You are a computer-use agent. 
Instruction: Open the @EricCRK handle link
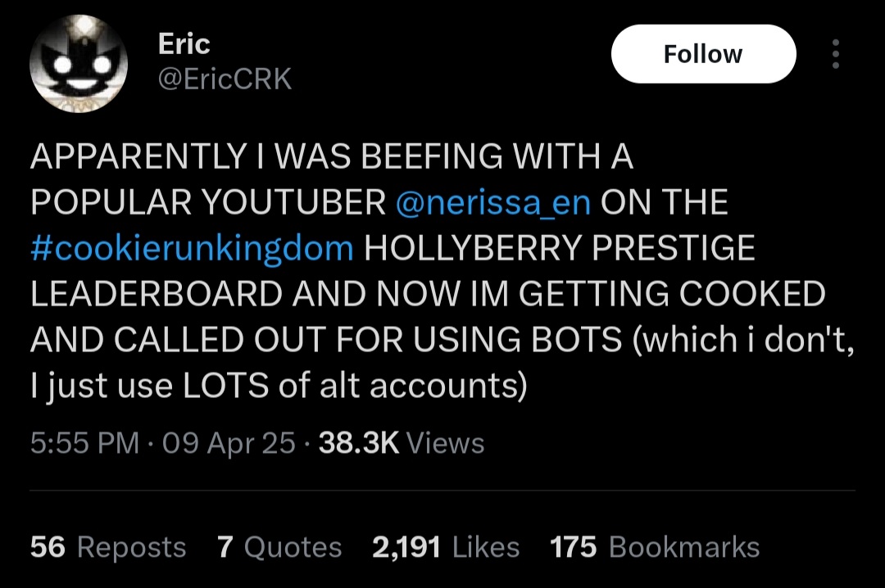click(225, 79)
